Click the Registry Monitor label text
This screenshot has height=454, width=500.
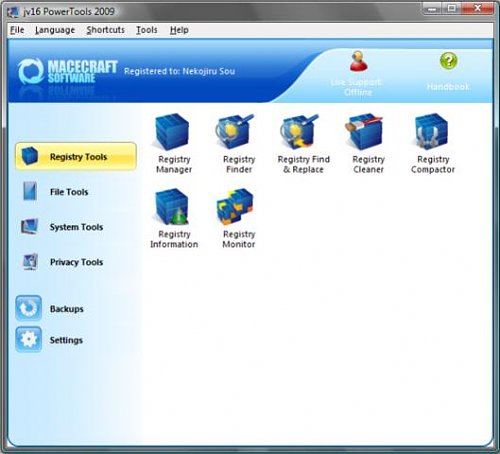coord(239,239)
